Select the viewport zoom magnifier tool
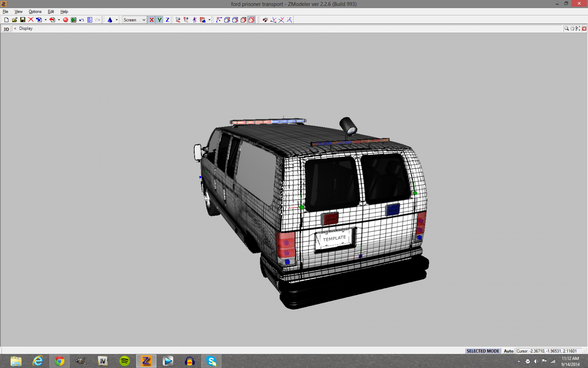The width and height of the screenshot is (588, 368). [566, 28]
